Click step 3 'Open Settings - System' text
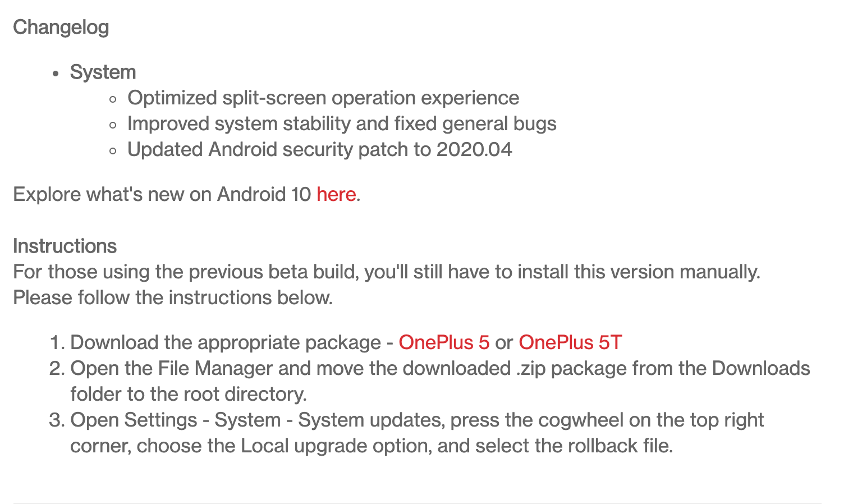This screenshot has height=504, width=853. pyautogui.click(x=175, y=420)
